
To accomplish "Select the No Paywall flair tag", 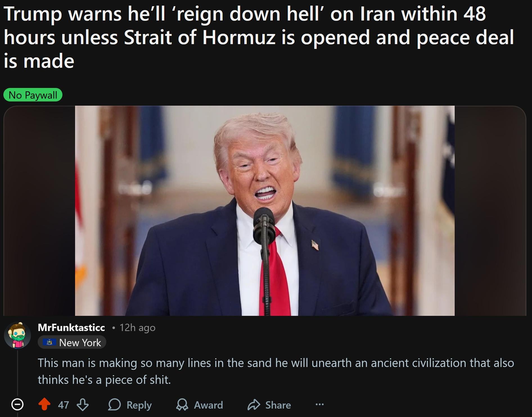I will pos(33,95).
